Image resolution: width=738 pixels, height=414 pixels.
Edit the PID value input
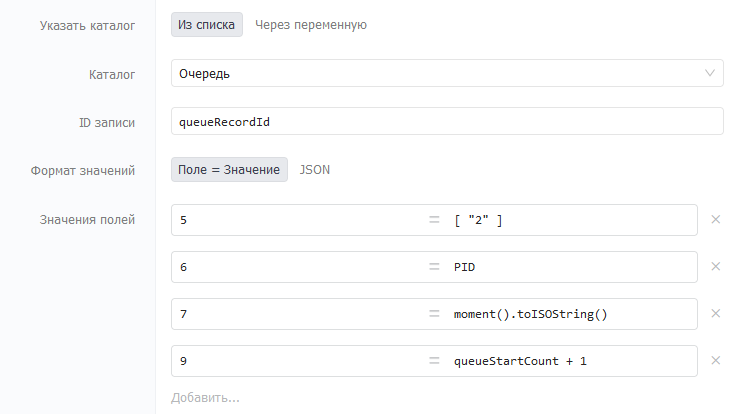572,267
